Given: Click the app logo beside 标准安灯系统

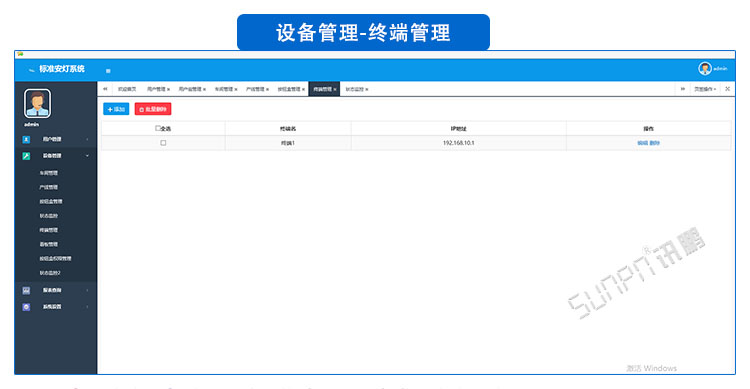Looking at the screenshot, I should [x=32, y=70].
